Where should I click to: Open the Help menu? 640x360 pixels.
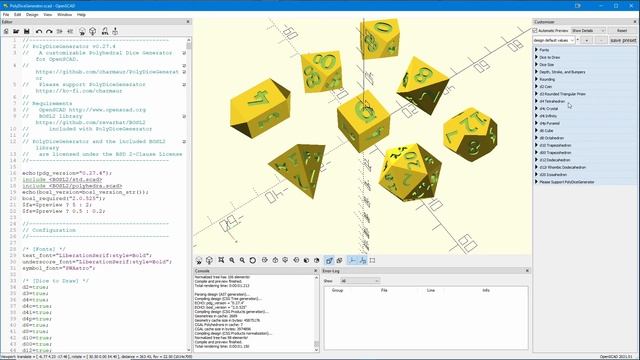tap(81, 15)
